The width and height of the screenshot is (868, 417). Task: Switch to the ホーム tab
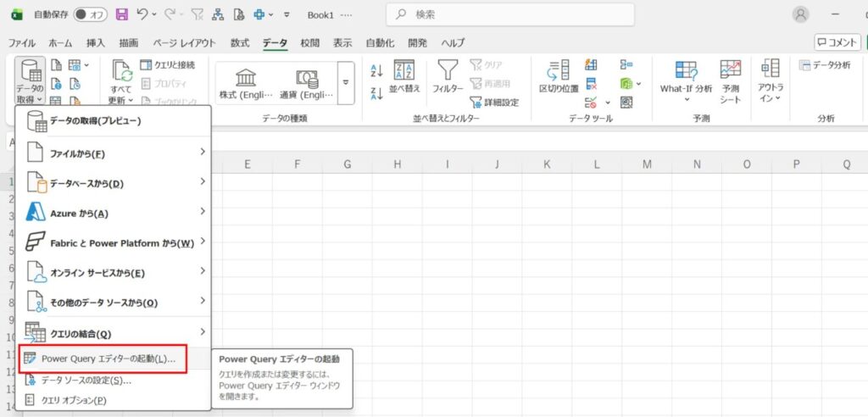60,42
